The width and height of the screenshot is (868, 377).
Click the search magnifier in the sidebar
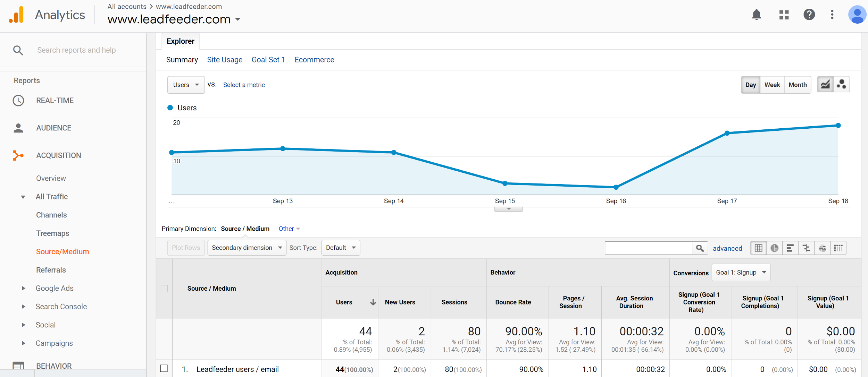pyautogui.click(x=18, y=50)
